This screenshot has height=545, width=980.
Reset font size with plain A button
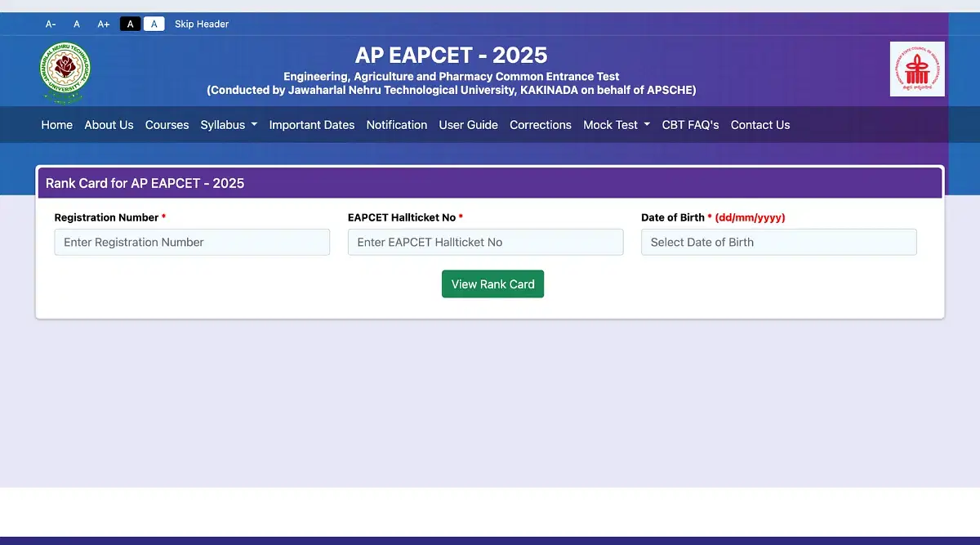click(77, 24)
